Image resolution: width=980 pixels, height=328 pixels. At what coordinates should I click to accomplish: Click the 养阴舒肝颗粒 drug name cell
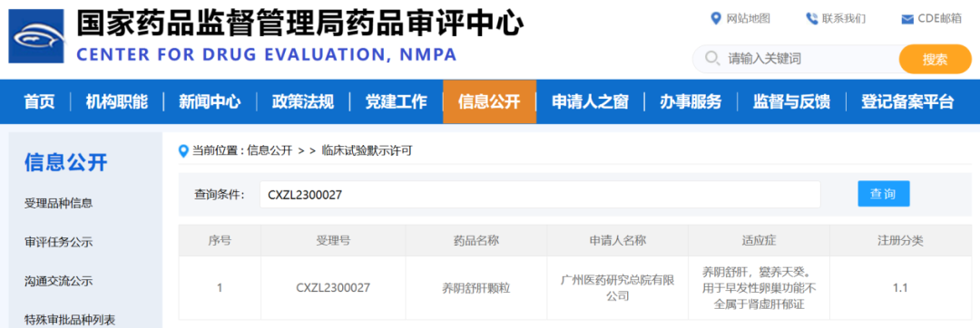[476, 288]
